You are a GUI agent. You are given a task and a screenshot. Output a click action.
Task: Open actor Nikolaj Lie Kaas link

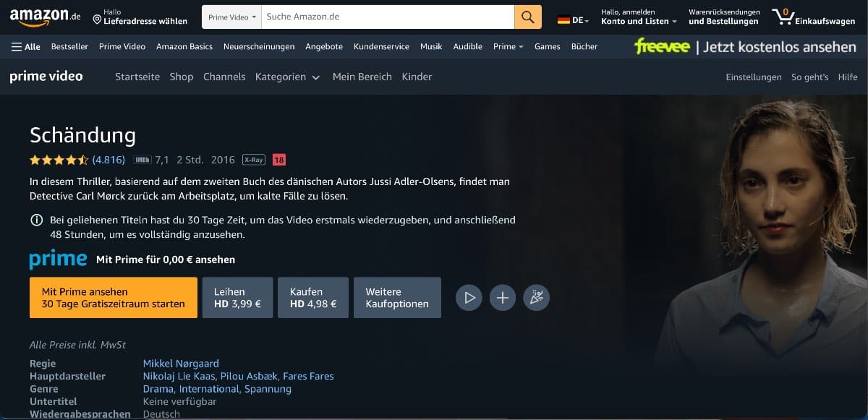[180, 376]
